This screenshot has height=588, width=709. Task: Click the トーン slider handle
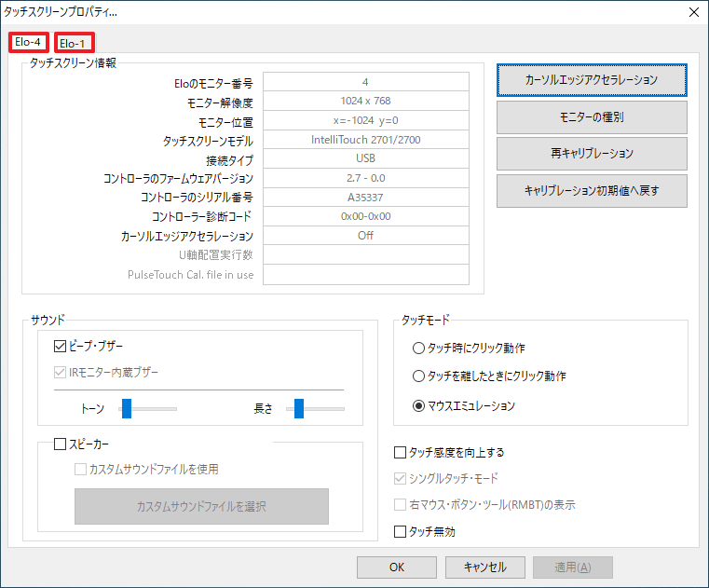[126, 408]
